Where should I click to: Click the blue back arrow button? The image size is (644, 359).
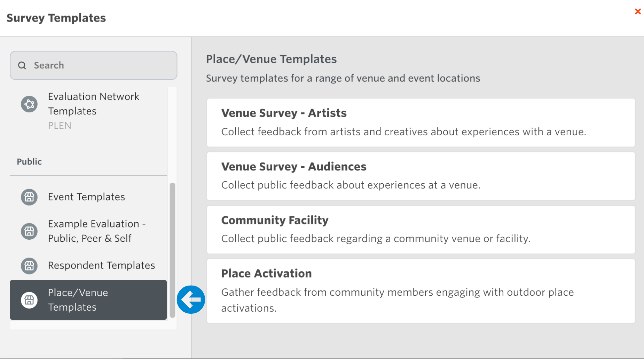191,300
